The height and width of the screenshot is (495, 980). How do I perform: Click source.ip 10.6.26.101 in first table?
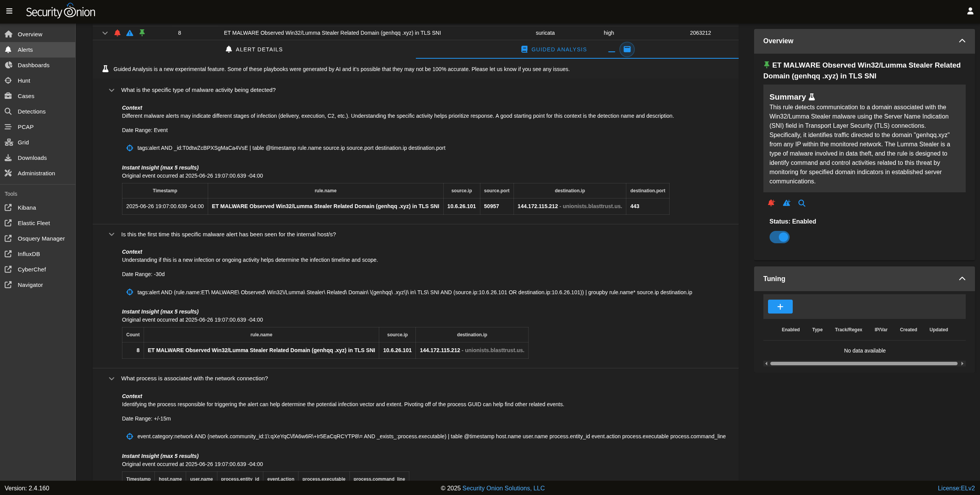coord(461,206)
